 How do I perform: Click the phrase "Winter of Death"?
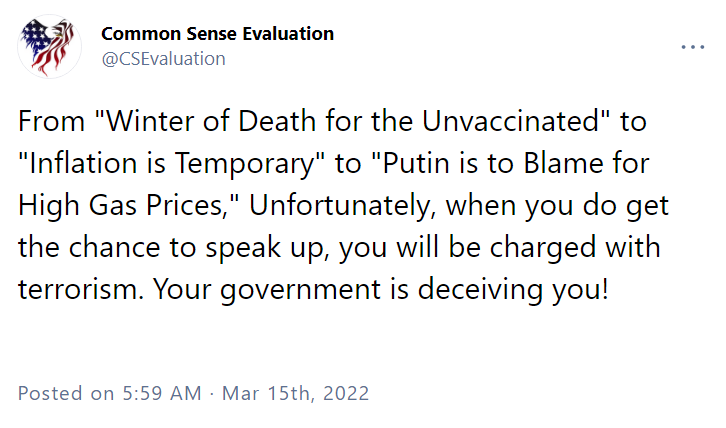point(211,121)
